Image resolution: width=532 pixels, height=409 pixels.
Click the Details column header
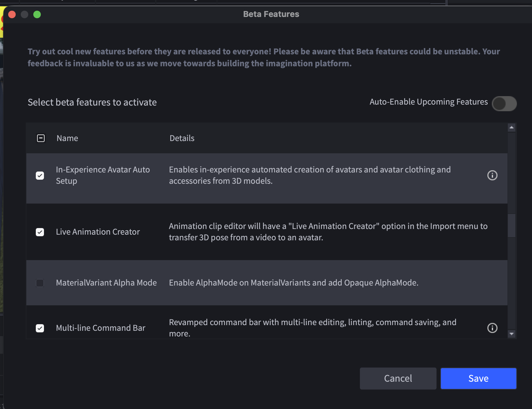point(182,138)
